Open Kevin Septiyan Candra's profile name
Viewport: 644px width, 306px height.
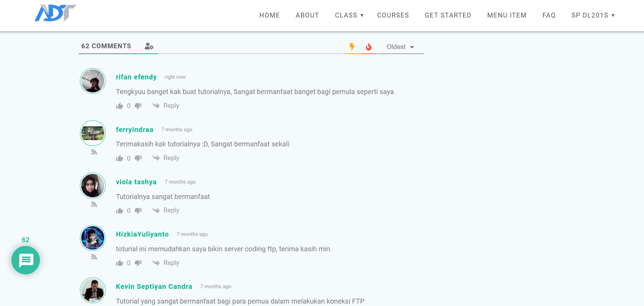(x=154, y=286)
